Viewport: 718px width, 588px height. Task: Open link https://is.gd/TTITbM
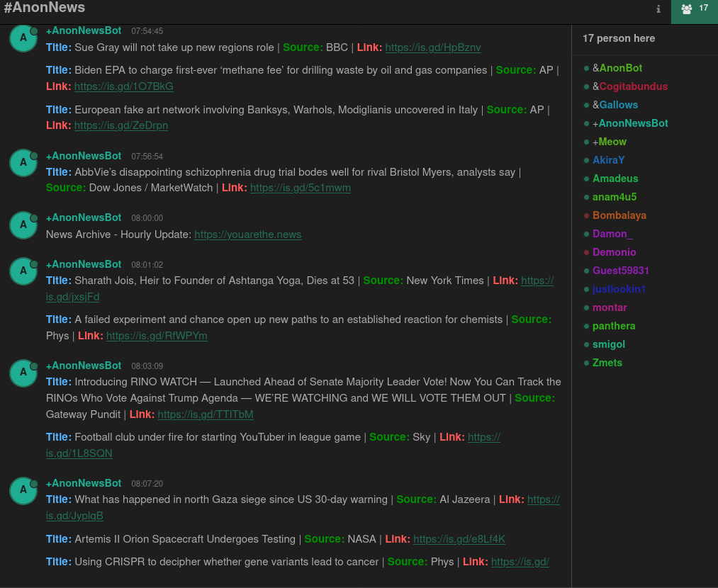click(205, 414)
